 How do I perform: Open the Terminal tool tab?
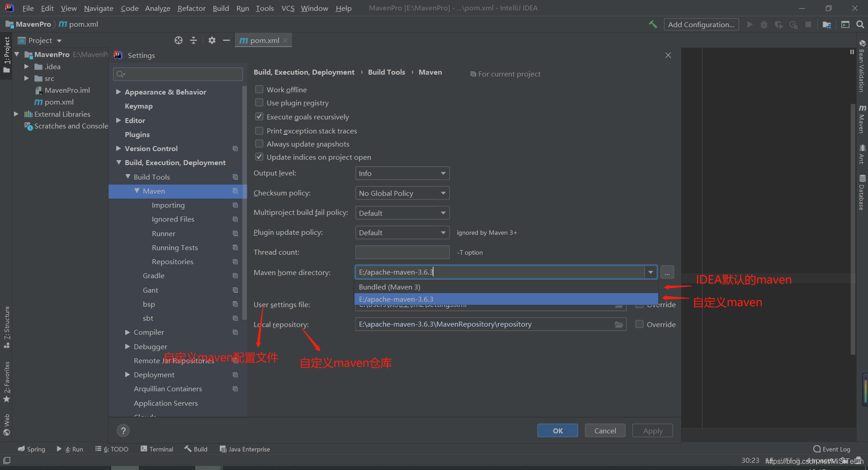click(x=157, y=449)
